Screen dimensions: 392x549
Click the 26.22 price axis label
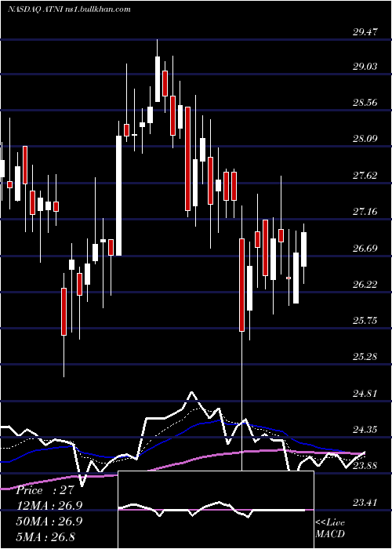(x=365, y=285)
